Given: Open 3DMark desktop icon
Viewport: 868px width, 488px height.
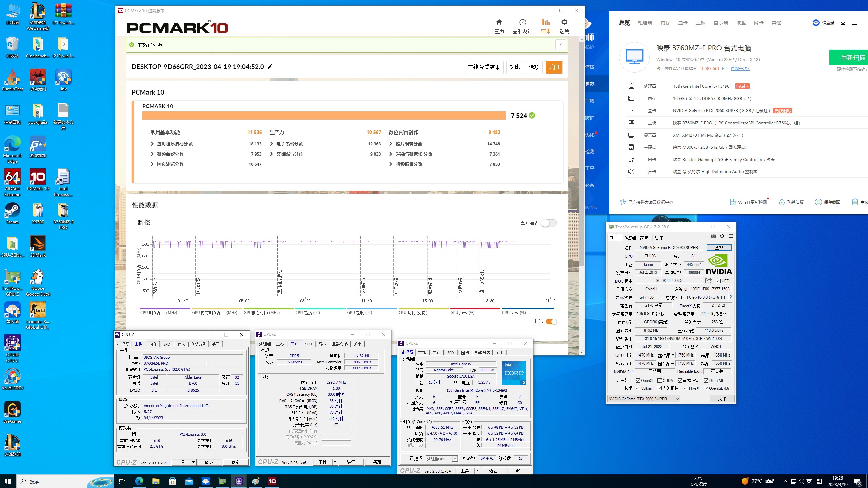Looking at the screenshot, I should 38,246.
